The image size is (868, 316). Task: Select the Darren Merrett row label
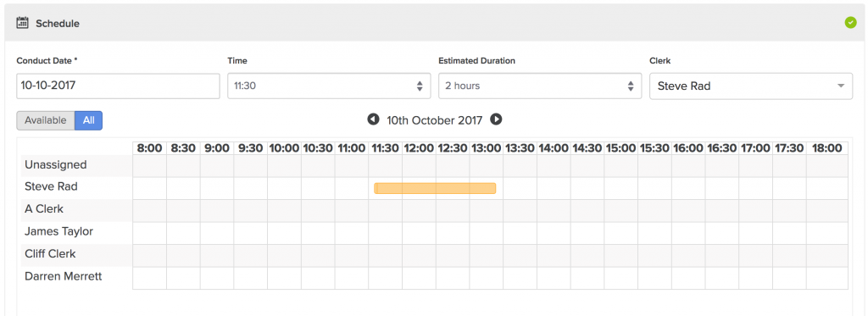[x=63, y=276]
